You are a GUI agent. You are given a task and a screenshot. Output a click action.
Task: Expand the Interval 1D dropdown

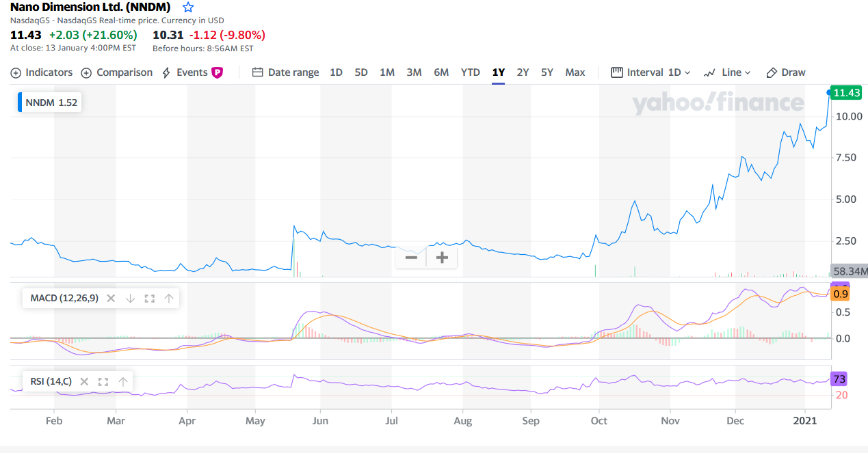click(650, 72)
